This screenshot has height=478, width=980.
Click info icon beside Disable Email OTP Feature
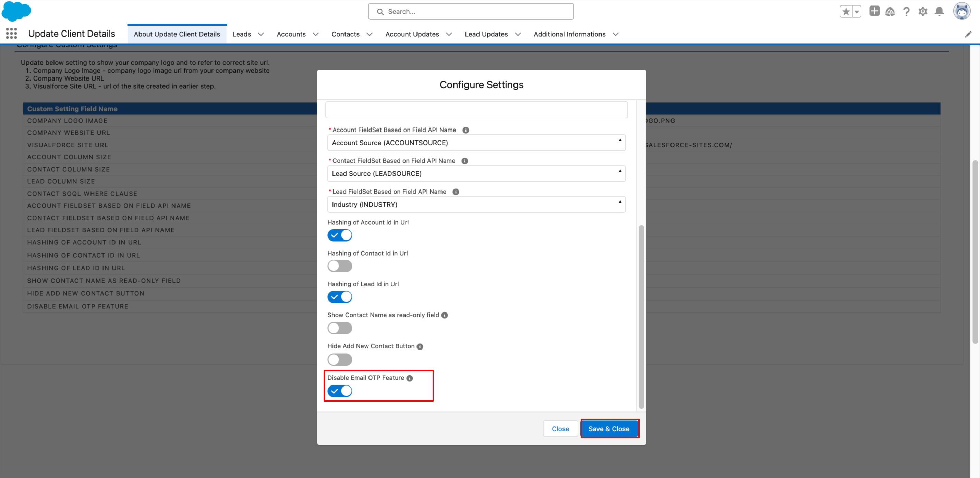(409, 378)
